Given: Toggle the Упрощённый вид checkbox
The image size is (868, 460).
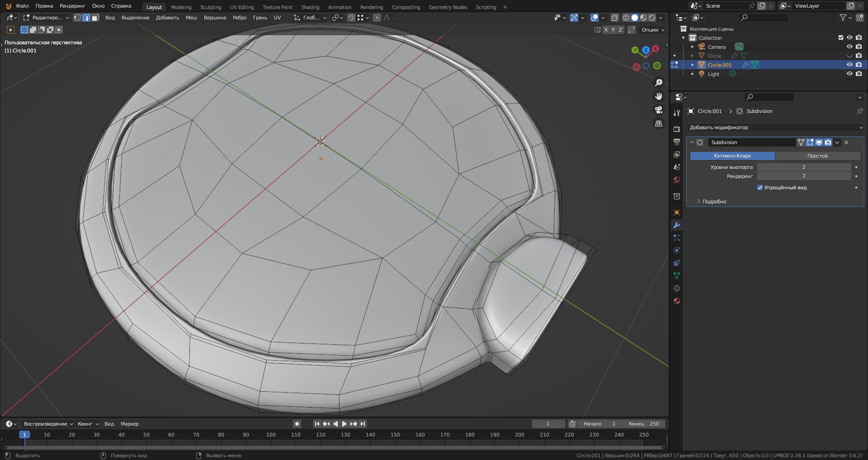Looking at the screenshot, I should click(760, 188).
